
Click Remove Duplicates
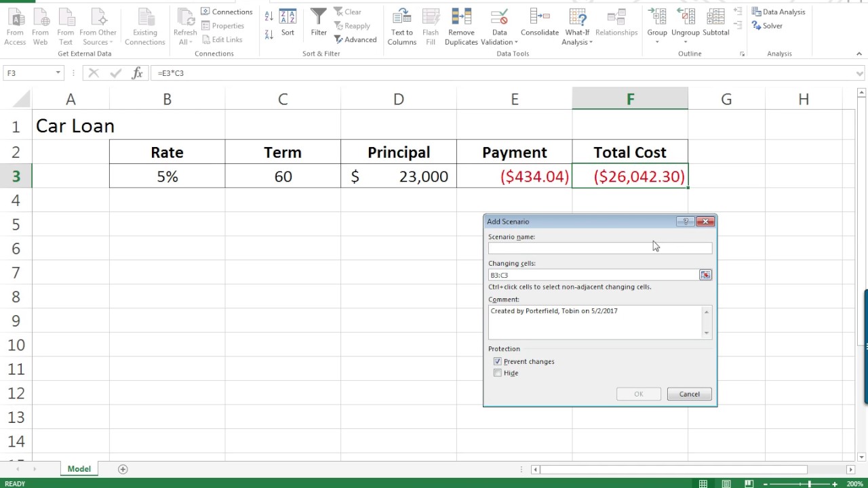[461, 28]
